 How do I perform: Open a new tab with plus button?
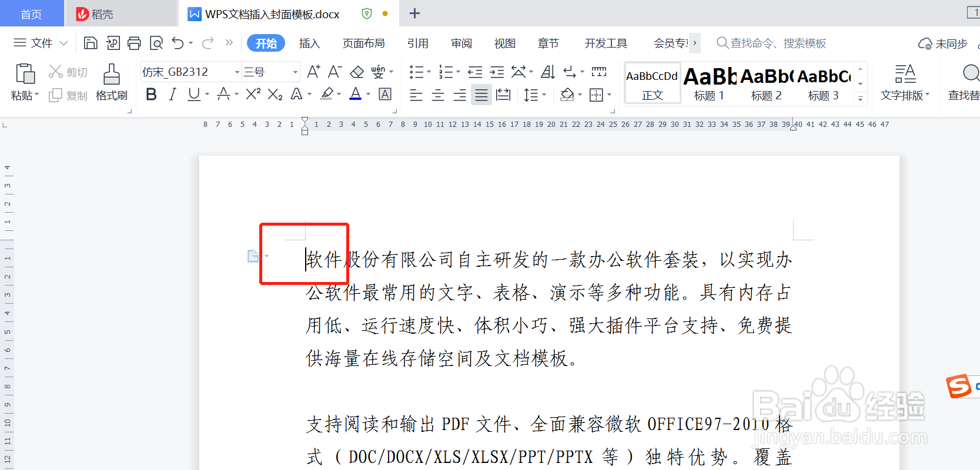(414, 13)
